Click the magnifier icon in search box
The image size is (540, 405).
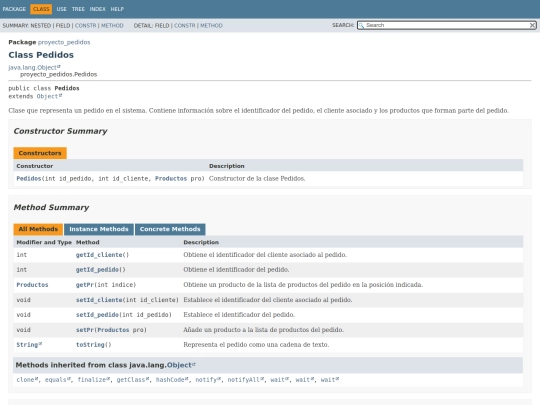click(361, 25)
